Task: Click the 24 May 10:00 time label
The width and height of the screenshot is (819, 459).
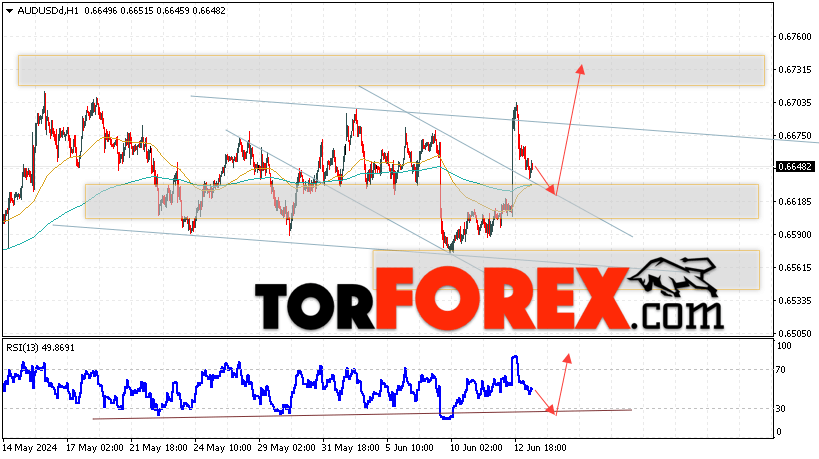Action: (x=223, y=448)
